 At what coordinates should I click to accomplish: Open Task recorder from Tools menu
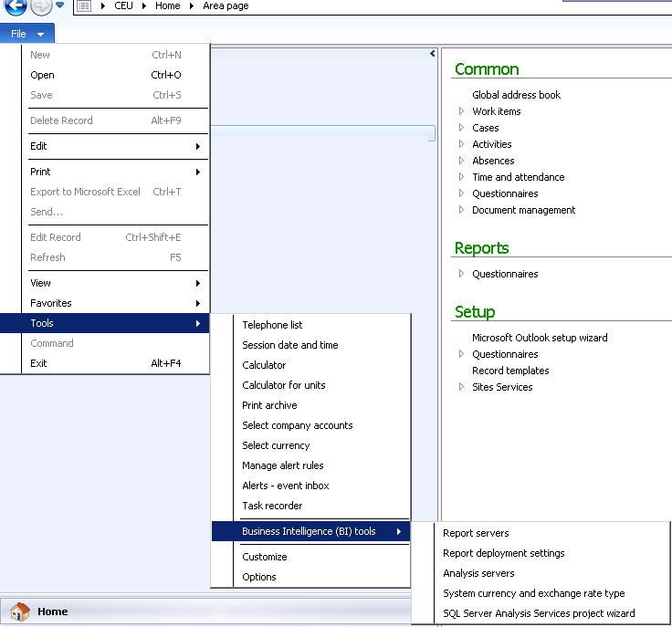272,506
